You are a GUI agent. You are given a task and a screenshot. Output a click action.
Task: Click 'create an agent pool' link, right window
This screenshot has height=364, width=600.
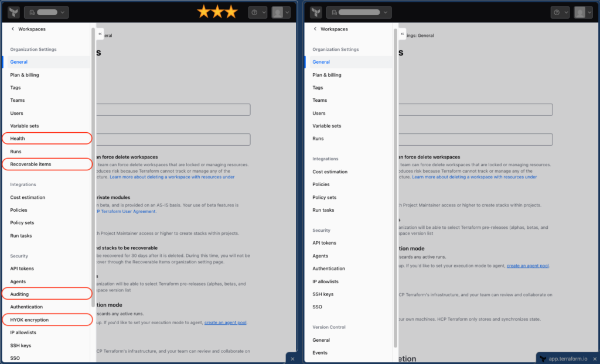[x=528, y=266]
